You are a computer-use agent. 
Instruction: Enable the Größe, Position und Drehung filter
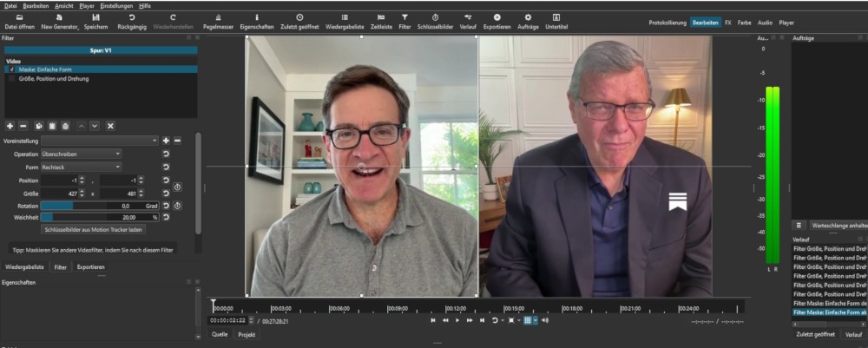[x=12, y=79]
